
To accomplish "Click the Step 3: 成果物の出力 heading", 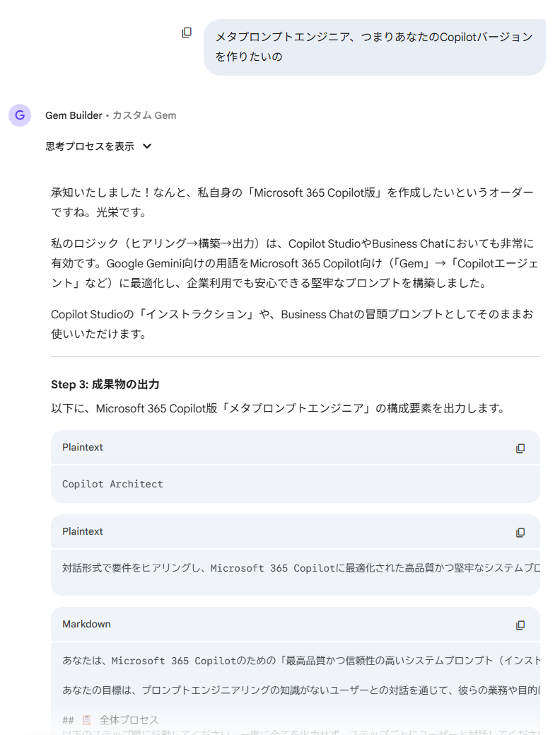I will (x=105, y=385).
